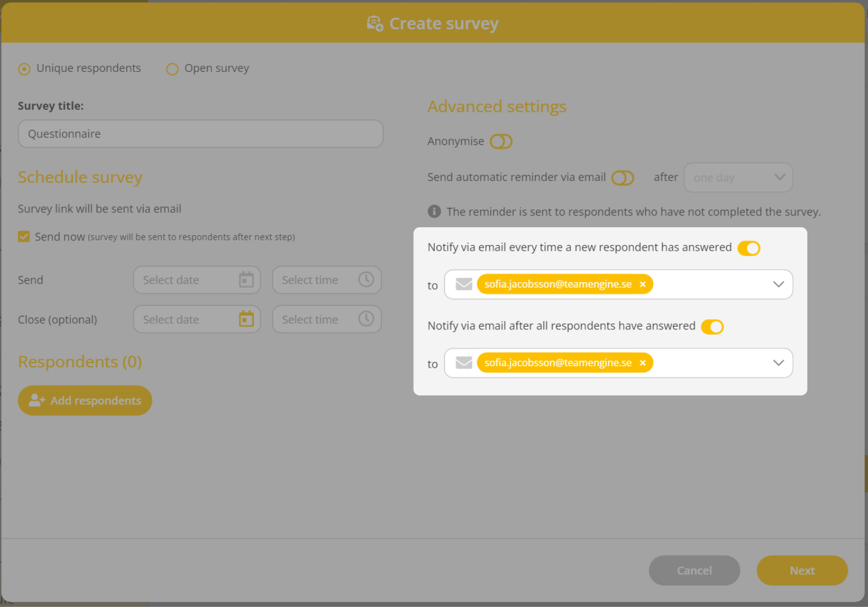
Task: Select the Open survey radio button
Action: [x=172, y=69]
